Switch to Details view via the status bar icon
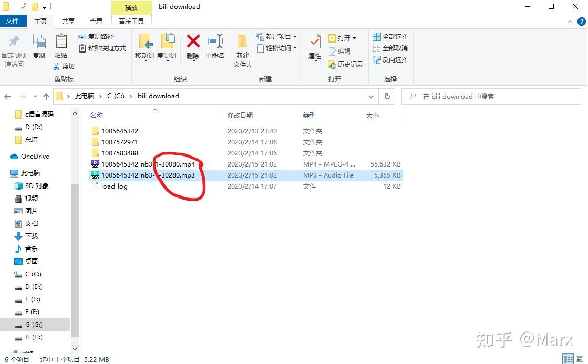The image size is (588, 364). [569, 359]
